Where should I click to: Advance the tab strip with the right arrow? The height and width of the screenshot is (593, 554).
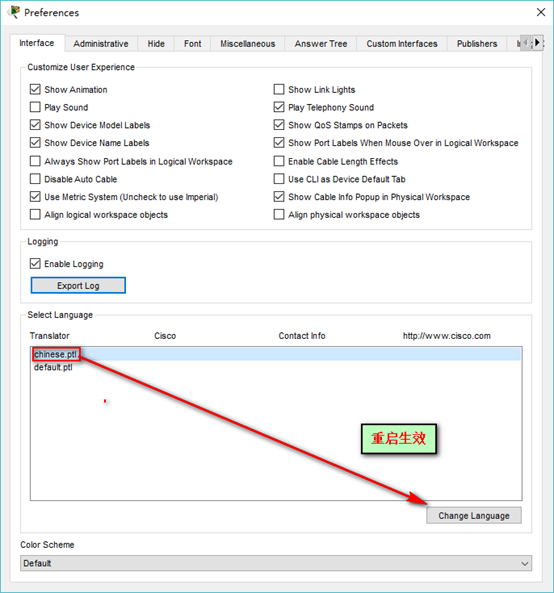pyautogui.click(x=537, y=43)
